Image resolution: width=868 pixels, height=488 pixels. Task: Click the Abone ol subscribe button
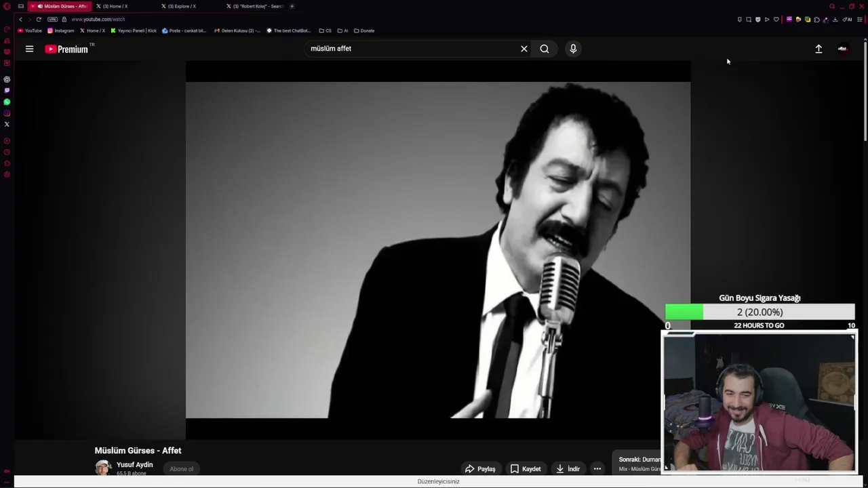(x=181, y=468)
